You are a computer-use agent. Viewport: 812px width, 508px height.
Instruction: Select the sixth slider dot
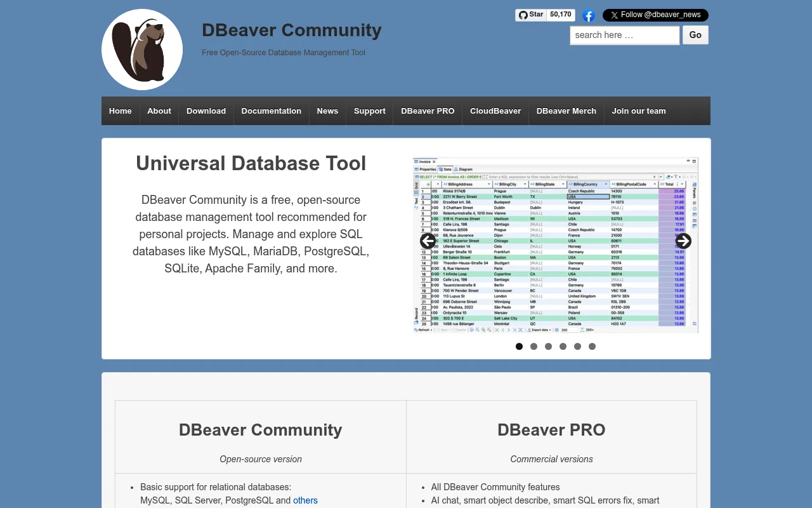tap(592, 347)
